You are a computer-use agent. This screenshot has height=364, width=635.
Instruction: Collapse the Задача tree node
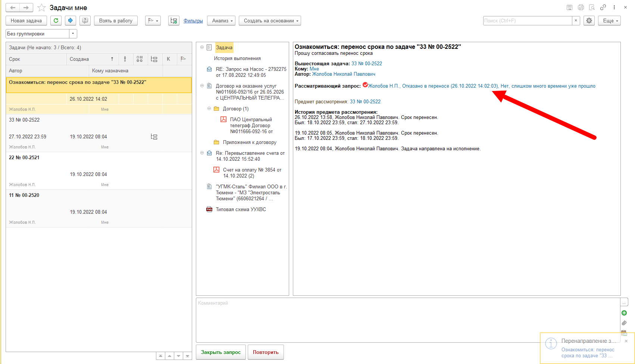pyautogui.click(x=202, y=47)
